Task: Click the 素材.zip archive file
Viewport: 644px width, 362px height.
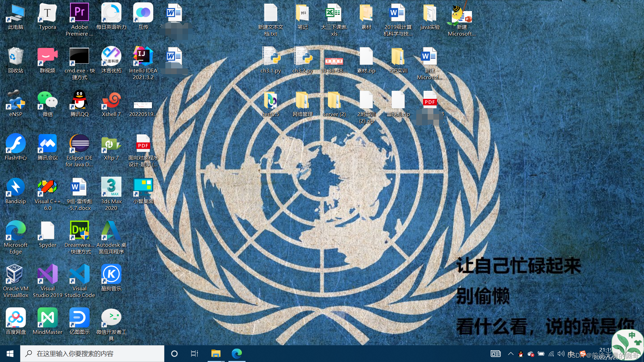Action: point(366,57)
